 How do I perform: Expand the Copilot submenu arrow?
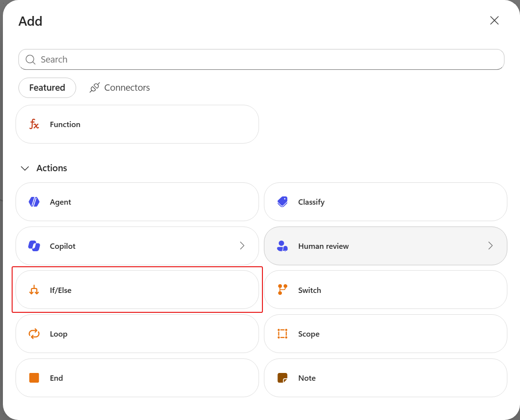242,245
